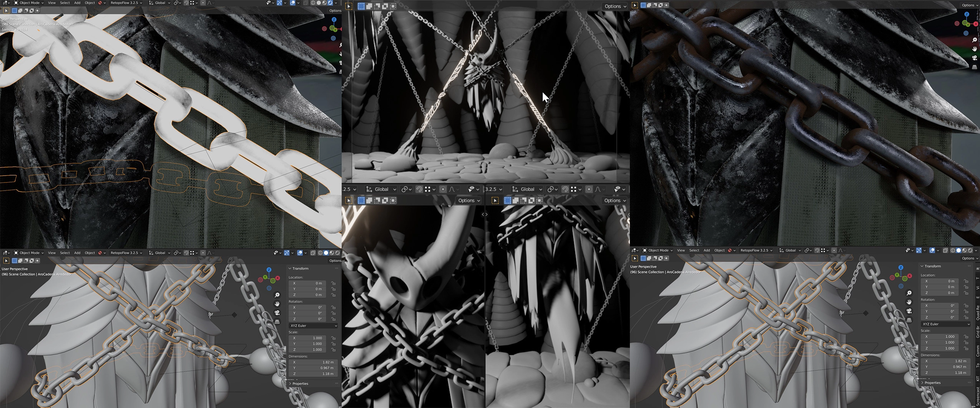Switch perspective/orthographic grid icon in bottom-right viewport

(x=909, y=320)
